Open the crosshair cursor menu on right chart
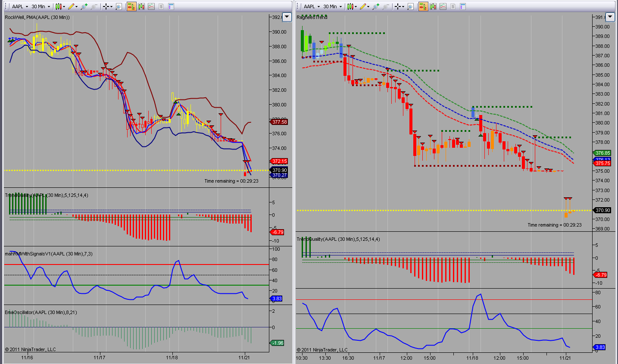The image size is (618, 364). [399, 6]
